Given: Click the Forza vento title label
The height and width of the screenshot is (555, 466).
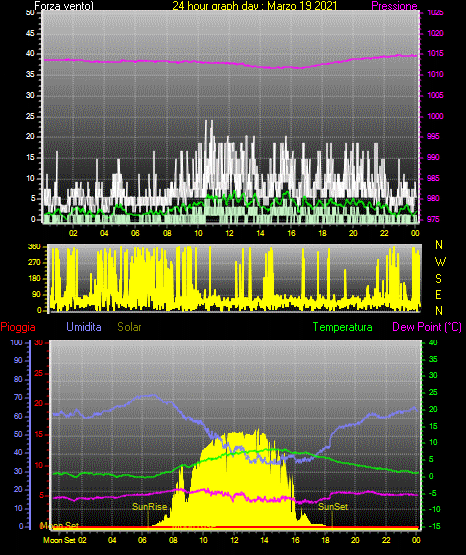Looking at the screenshot, I should tap(64, 6).
